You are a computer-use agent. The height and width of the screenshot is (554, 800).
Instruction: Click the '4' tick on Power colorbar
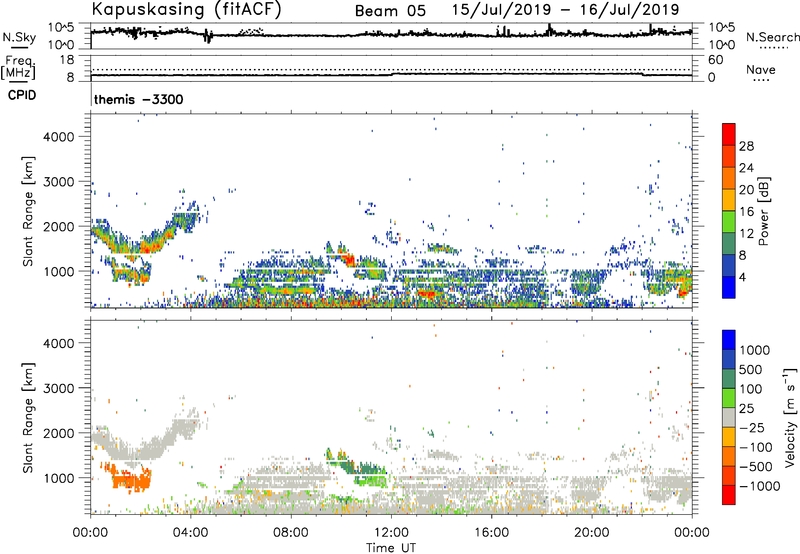[744, 278]
